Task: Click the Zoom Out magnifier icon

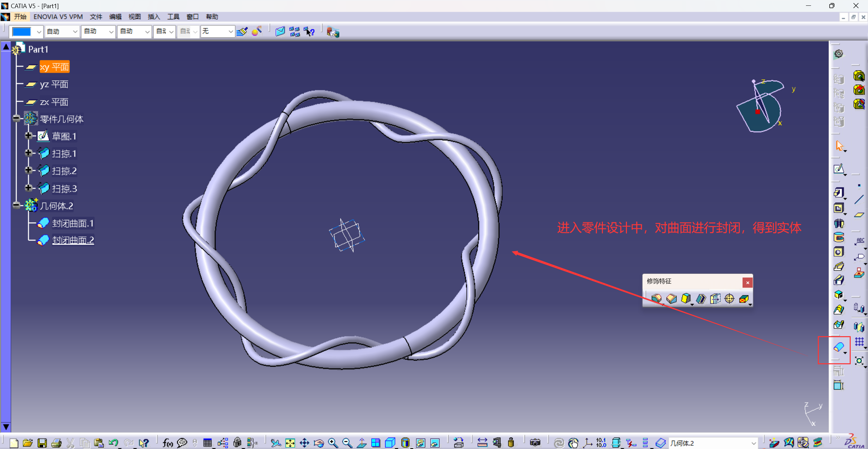Action: pos(347,443)
